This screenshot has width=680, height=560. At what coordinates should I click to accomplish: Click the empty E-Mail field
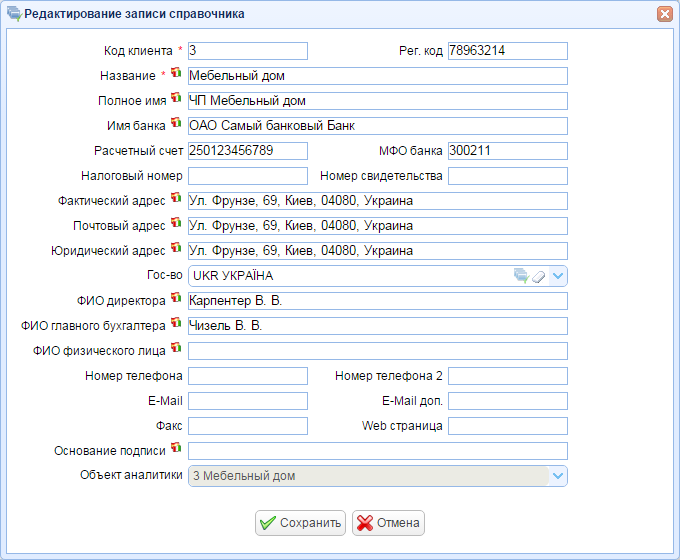[x=248, y=401]
